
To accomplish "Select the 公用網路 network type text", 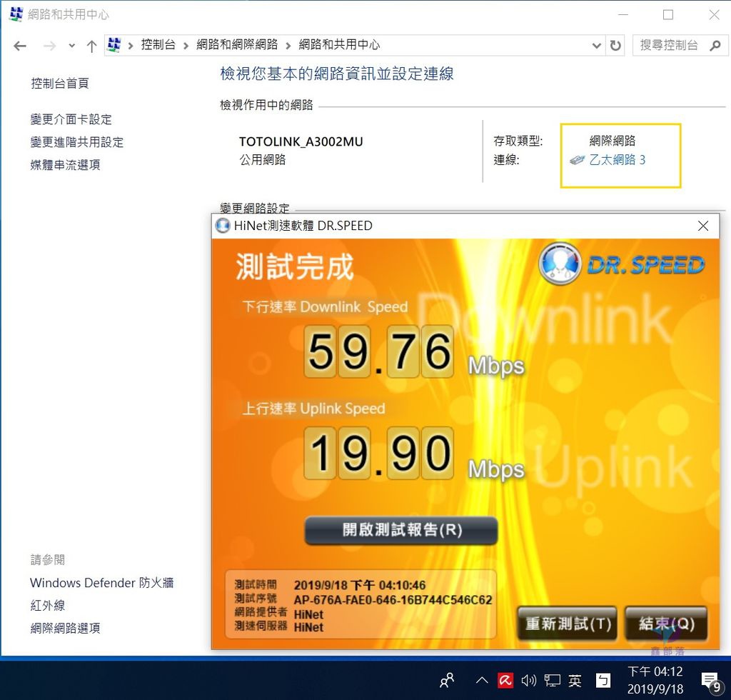I will [x=263, y=160].
